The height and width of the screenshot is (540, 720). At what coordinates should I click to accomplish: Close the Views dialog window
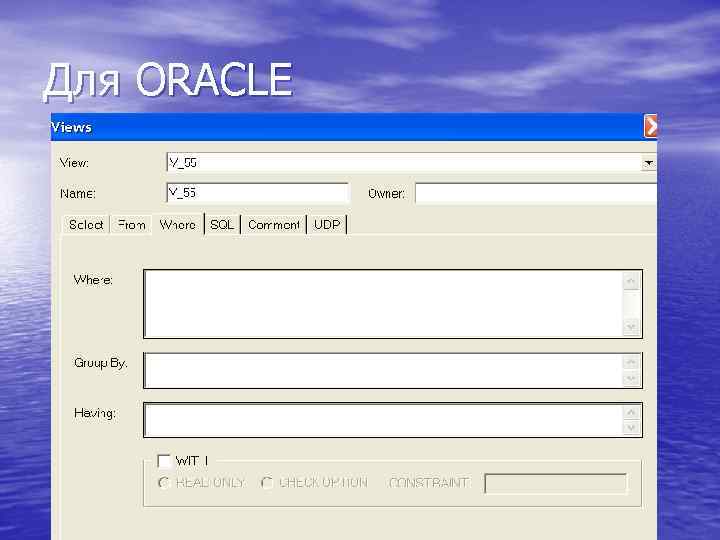tap(651, 126)
